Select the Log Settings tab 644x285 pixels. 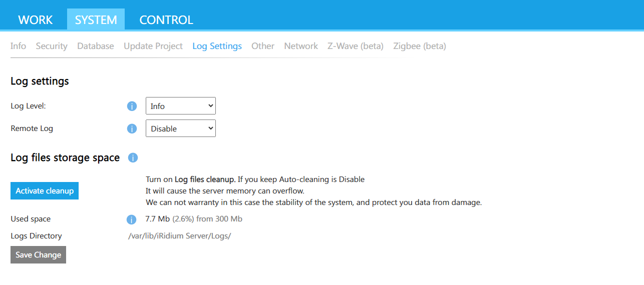[217, 46]
